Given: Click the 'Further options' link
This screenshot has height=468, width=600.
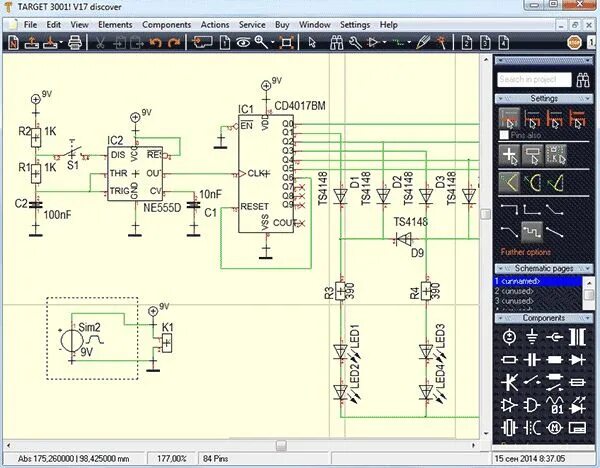Looking at the screenshot, I should pyautogui.click(x=527, y=253).
